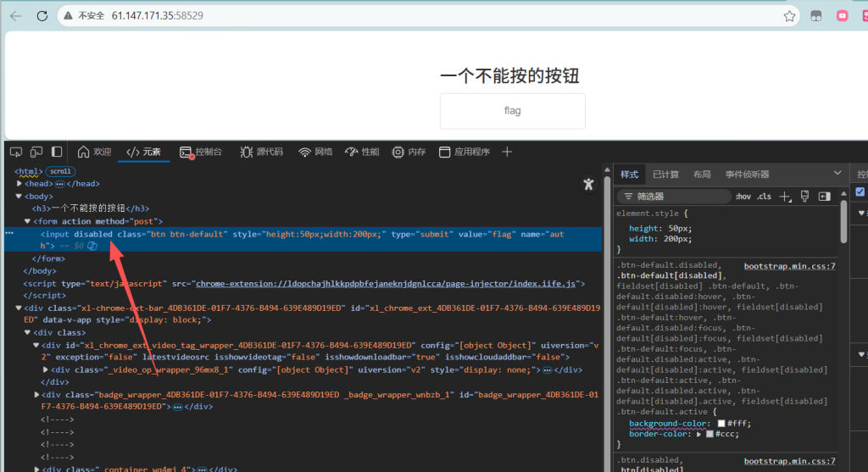This screenshot has height=472, width=868.
Task: Toggle computed sidebar pane icon in Styles
Action: tap(824, 197)
